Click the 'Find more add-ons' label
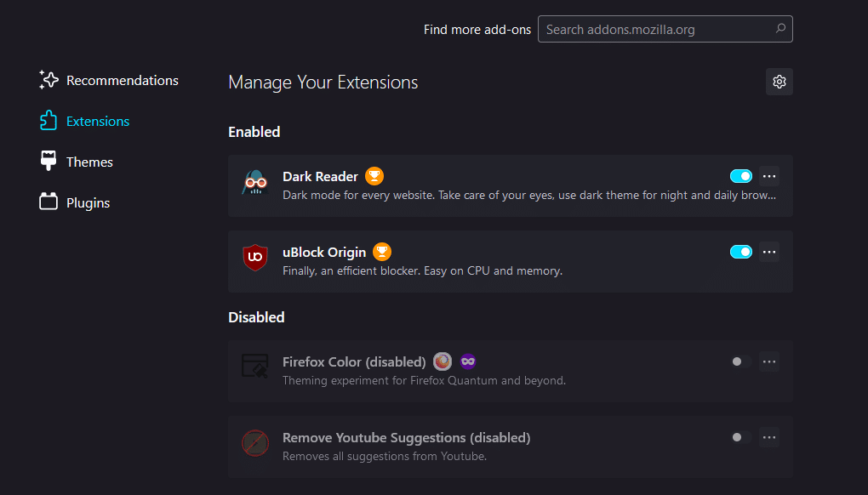The image size is (868, 495). tap(477, 29)
